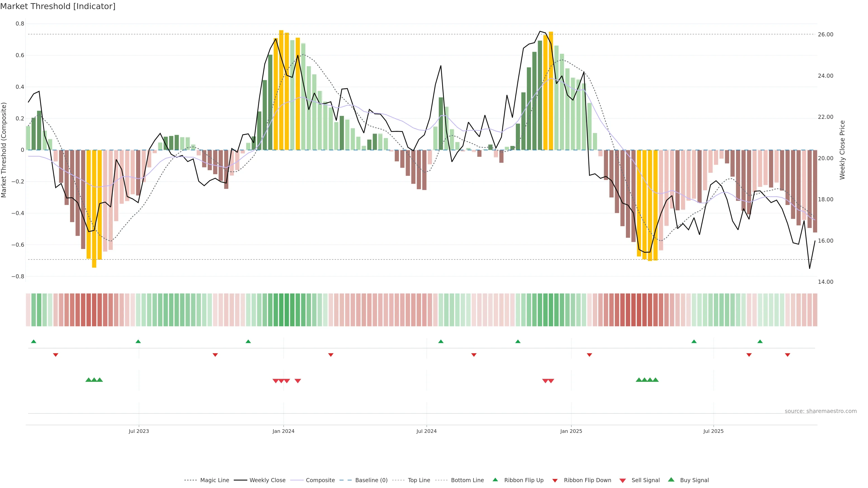The image size is (868, 488).
Task: Click the Ribbon Flip Down legend triangle
Action: 555,481
